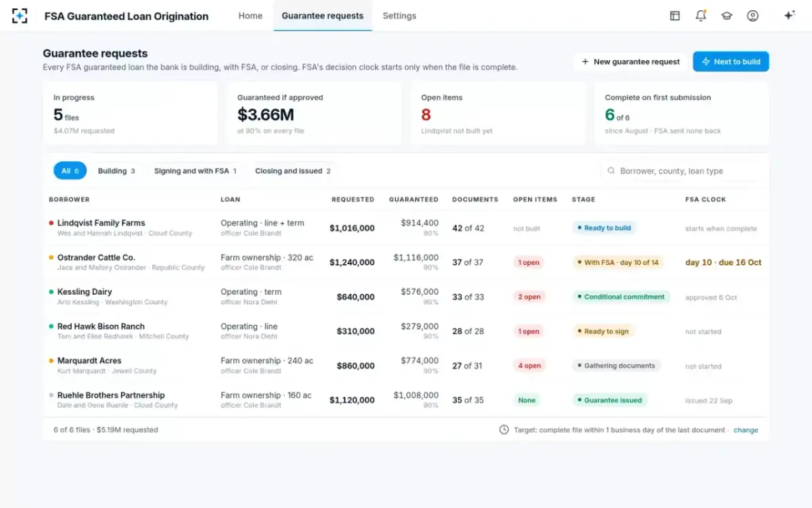Click the Requested column header
Screen dimensions: 812x508
(x=353, y=200)
